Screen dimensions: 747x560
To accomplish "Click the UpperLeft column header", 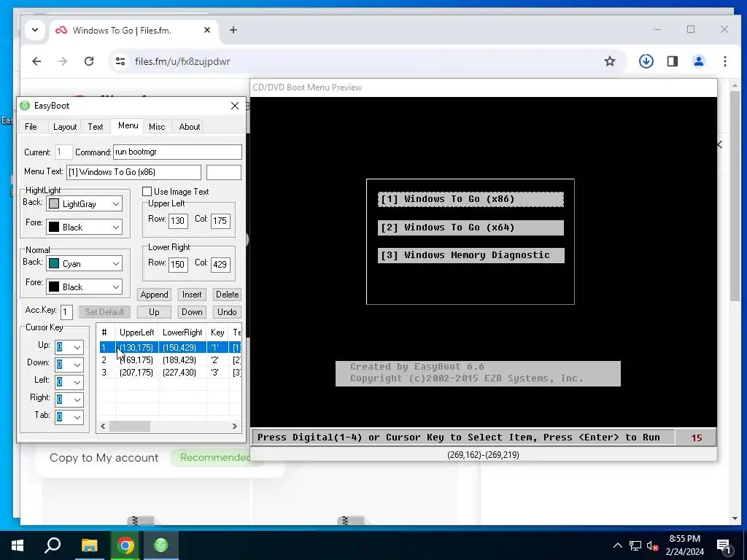I will coord(136,332).
